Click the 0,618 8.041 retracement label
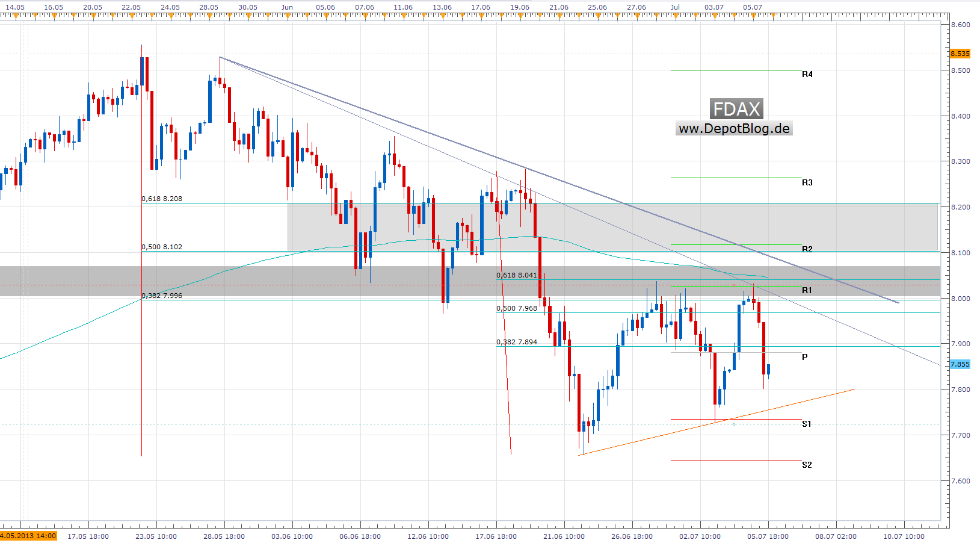The width and height of the screenshot is (980, 543). [x=517, y=275]
